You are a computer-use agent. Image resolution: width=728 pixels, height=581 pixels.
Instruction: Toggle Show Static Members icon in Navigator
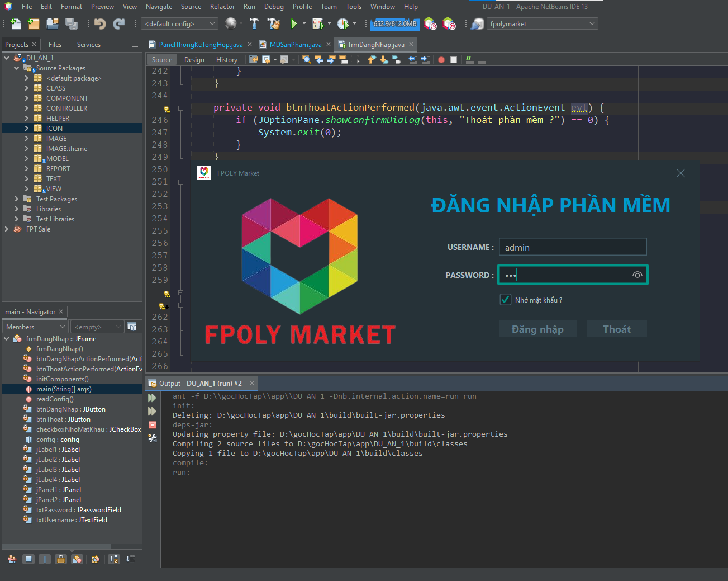[x=45, y=559]
